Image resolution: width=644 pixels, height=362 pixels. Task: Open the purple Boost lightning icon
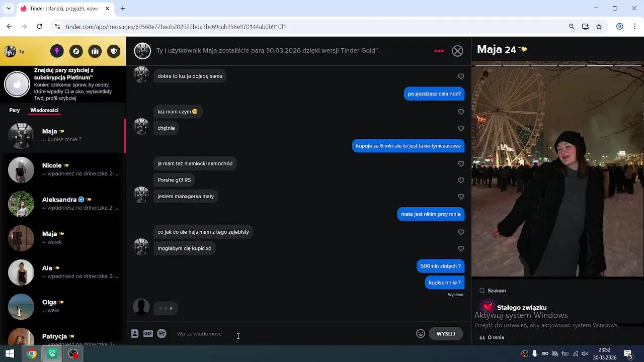(57, 51)
